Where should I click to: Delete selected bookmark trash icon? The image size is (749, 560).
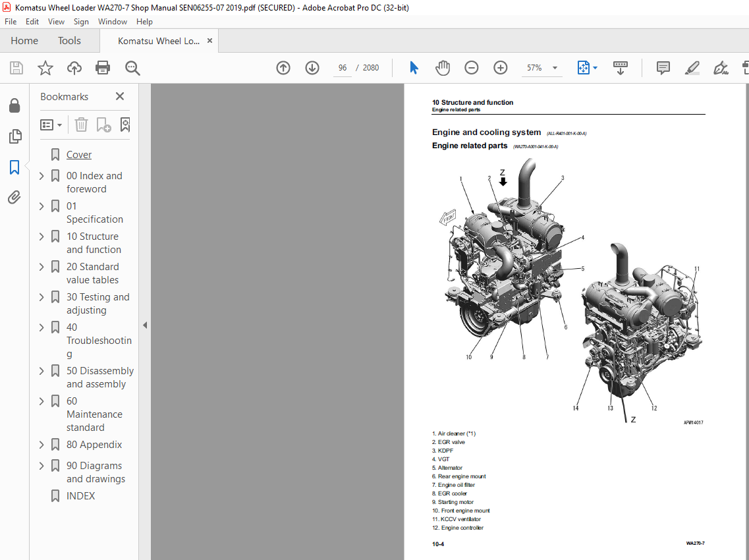[x=81, y=125]
